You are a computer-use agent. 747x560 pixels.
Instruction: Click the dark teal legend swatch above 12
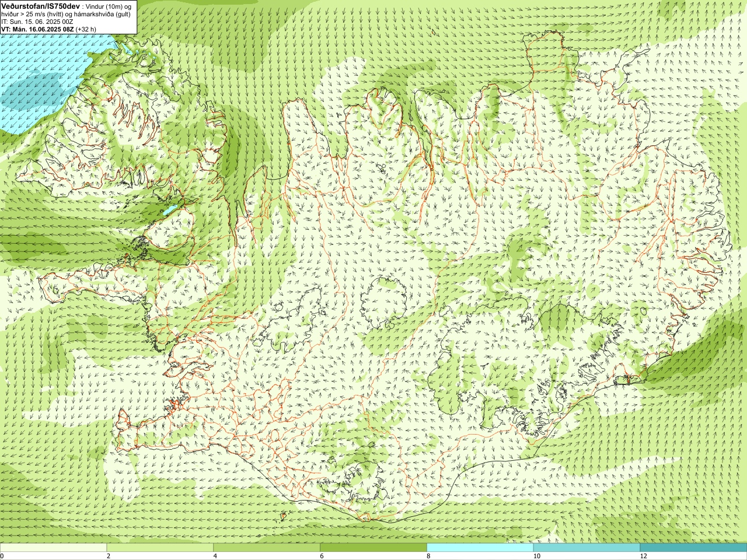(693, 548)
